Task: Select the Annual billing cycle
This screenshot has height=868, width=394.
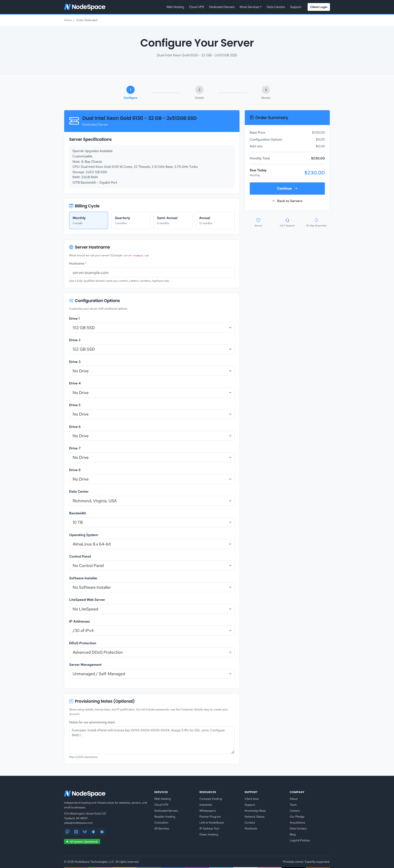Action: click(215, 220)
